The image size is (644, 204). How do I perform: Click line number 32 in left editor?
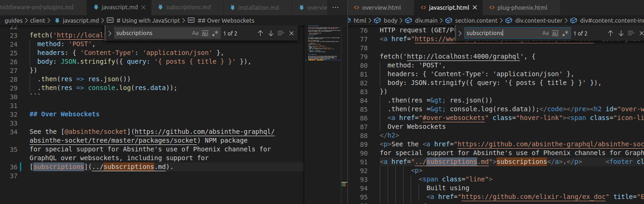(13, 114)
